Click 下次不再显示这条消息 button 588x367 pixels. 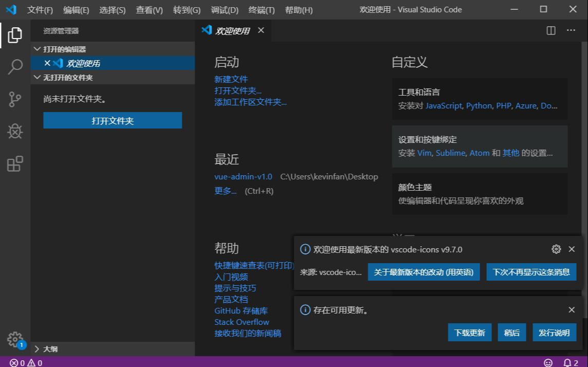click(532, 272)
